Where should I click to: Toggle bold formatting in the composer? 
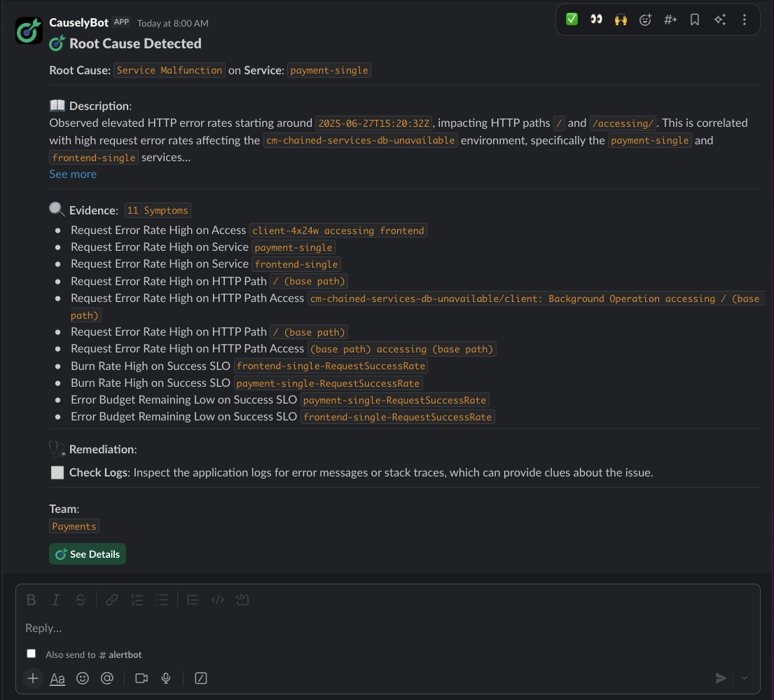coord(31,600)
